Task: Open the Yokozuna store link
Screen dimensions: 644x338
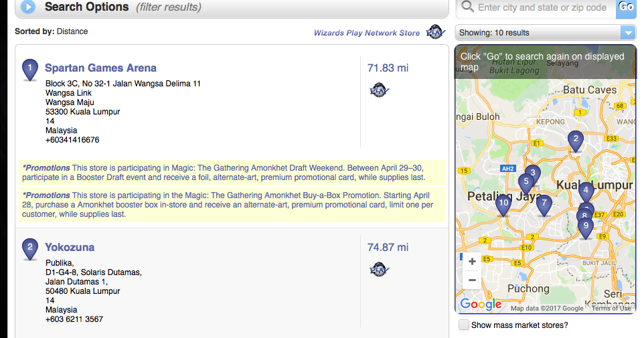Action: 70,247
